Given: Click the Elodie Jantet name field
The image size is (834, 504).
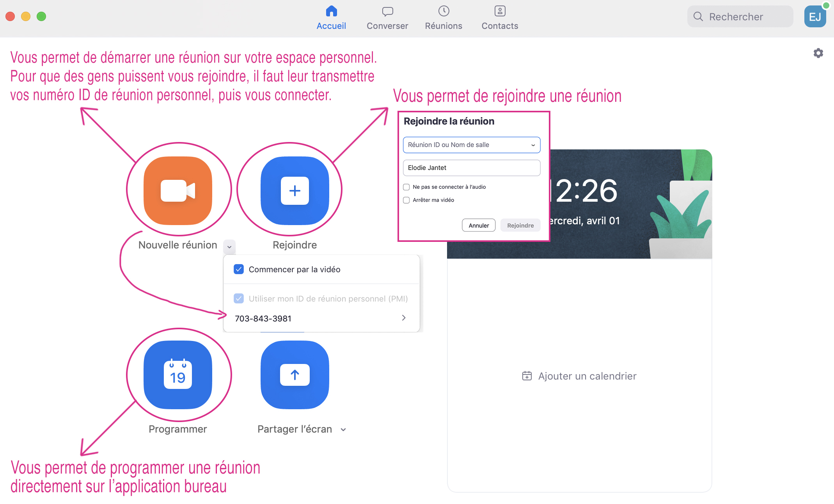Looking at the screenshot, I should (x=471, y=168).
